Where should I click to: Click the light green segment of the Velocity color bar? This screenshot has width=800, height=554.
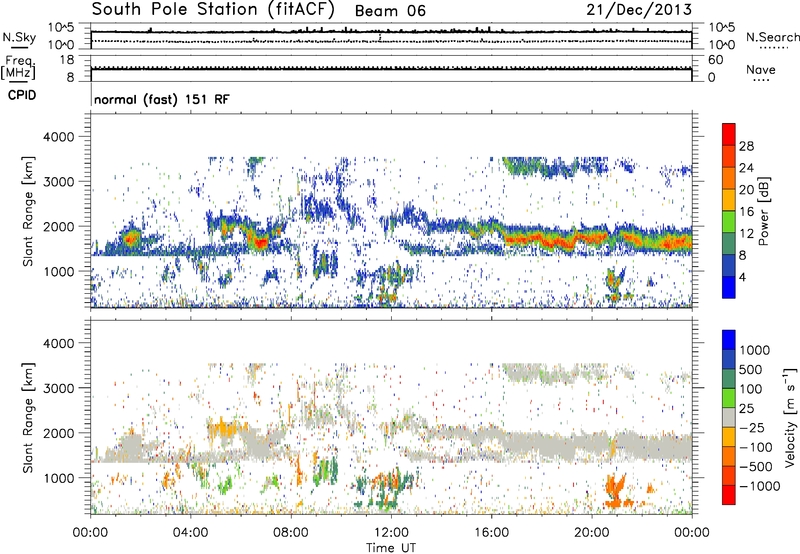click(x=729, y=398)
